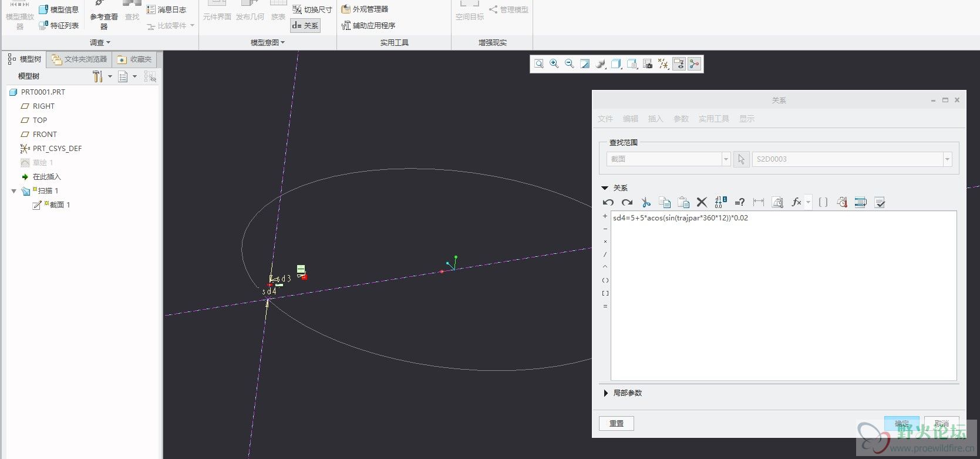Screen dimensions: 980x459
Task: Toggle the annotation display eye icon
Action: click(679, 64)
